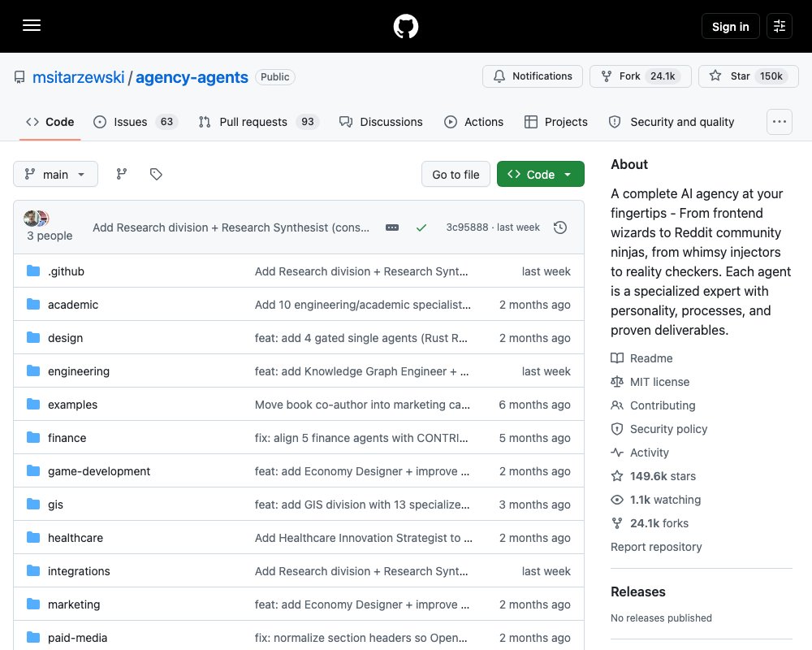Expand the green Code dropdown

tap(541, 174)
